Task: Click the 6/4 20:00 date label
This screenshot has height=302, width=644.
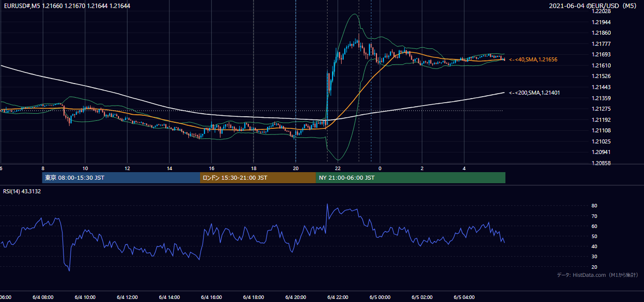Action: (x=296, y=297)
